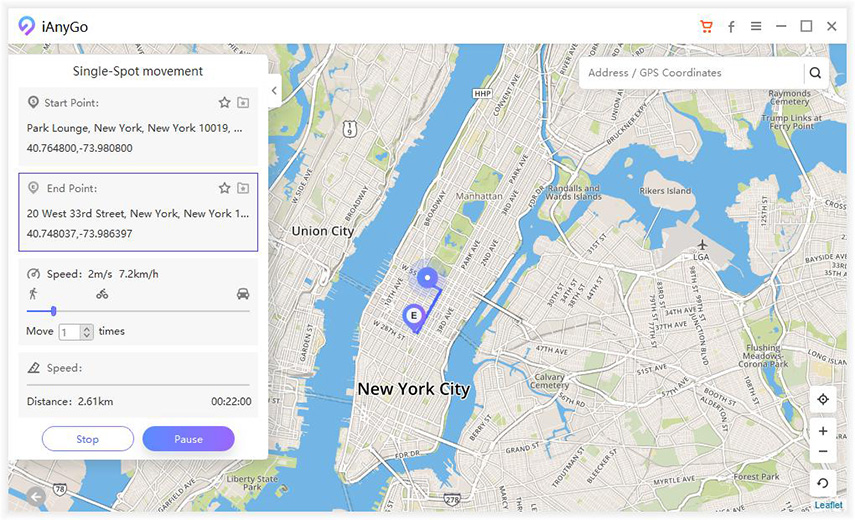Image resolution: width=855 pixels, height=520 pixels.
Task: Click the Distance: 2.61km value
Action: pyautogui.click(x=70, y=402)
